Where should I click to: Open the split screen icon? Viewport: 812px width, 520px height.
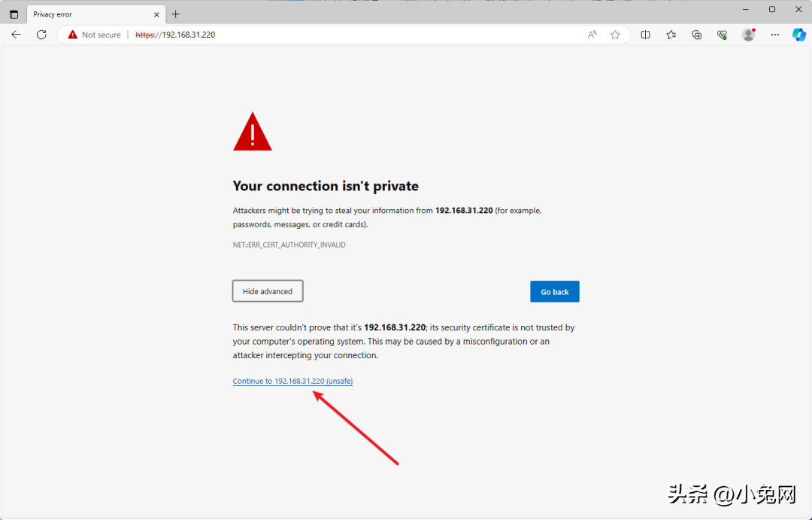[x=645, y=35]
